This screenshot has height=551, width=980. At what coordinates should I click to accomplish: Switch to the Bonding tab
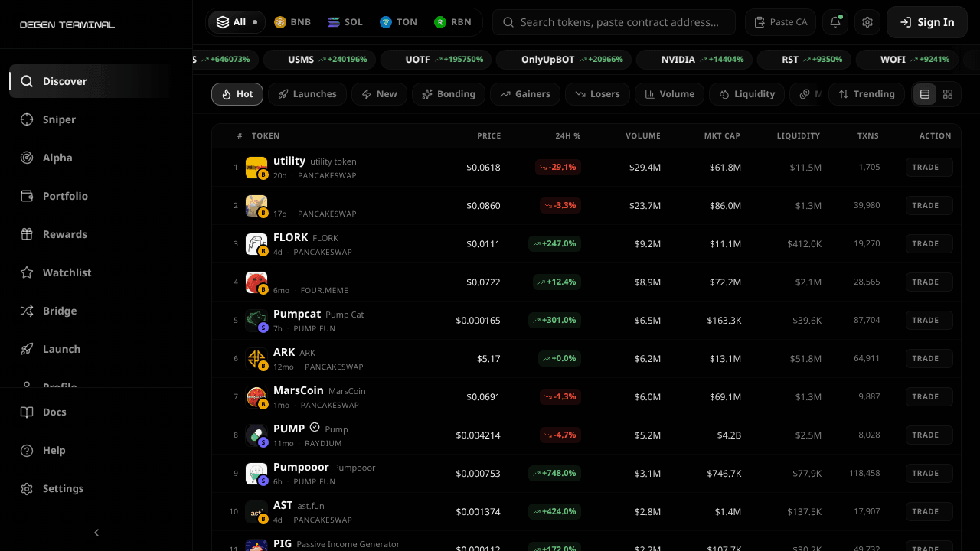[x=449, y=94]
